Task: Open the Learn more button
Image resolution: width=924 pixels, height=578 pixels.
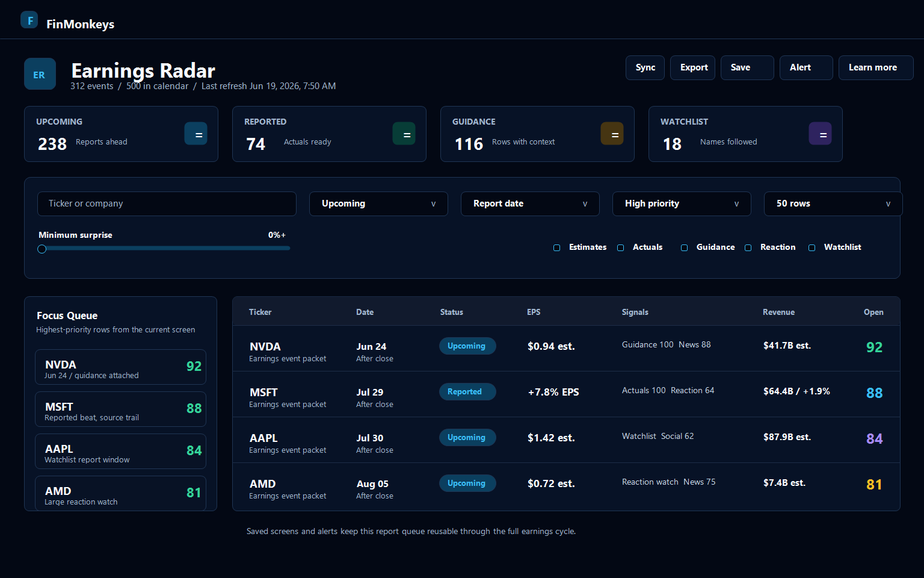Action: click(x=876, y=67)
